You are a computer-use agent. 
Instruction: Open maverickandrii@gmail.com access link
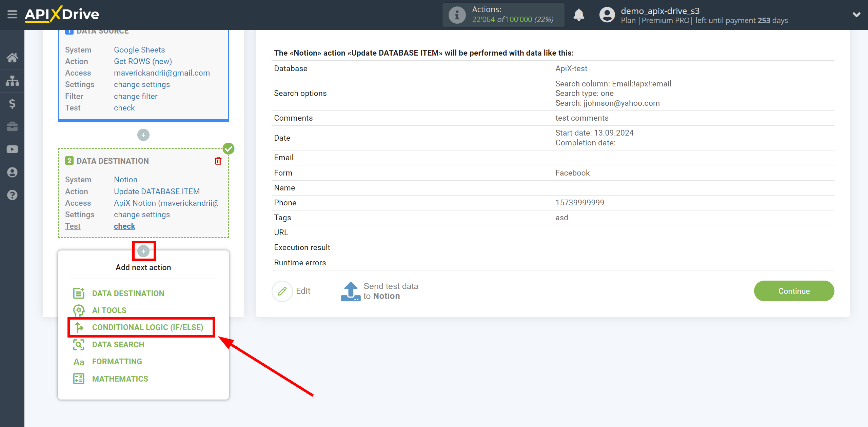162,73
